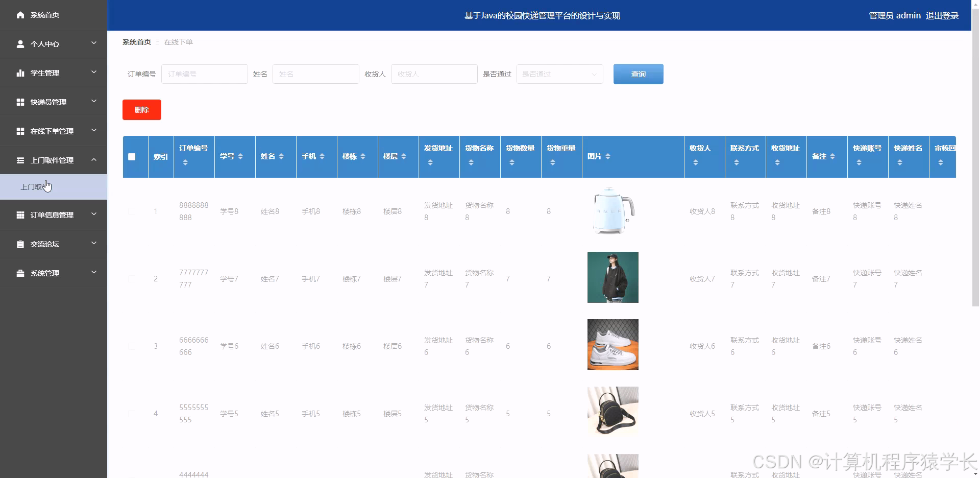Click the 查询 search button
Screen dimensions: 980x478
tap(638, 74)
